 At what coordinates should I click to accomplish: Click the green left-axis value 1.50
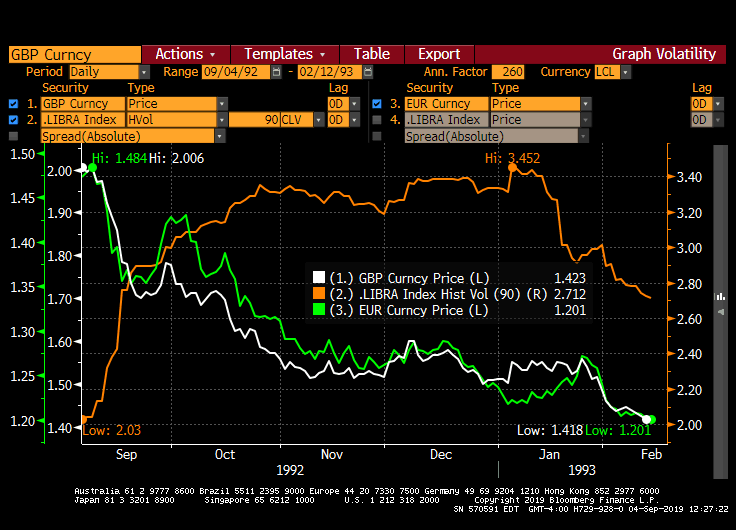pyautogui.click(x=23, y=154)
